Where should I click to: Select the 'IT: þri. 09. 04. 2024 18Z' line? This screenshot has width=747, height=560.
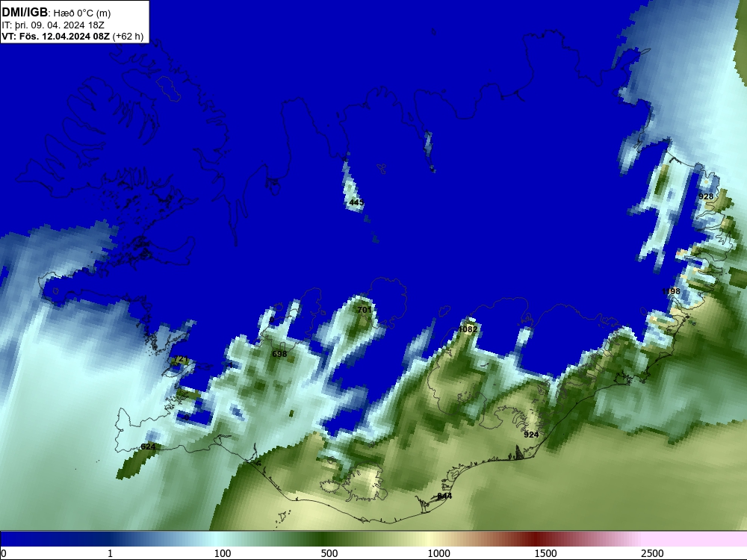tap(53, 25)
